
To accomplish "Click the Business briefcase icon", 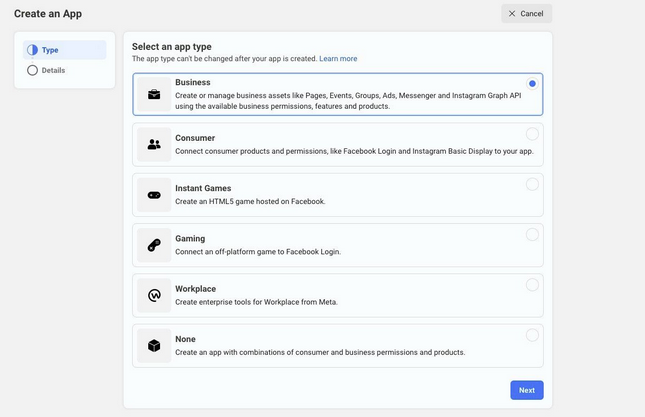I will click(x=154, y=94).
